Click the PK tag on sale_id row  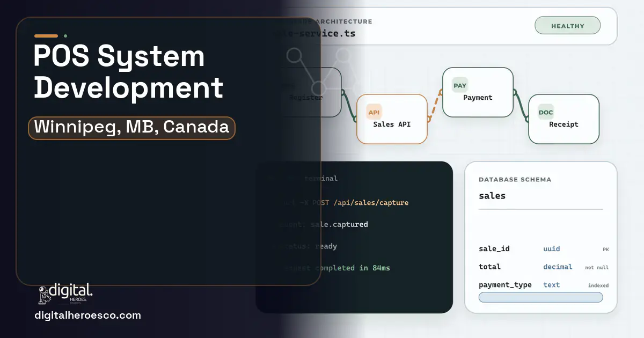606,249
